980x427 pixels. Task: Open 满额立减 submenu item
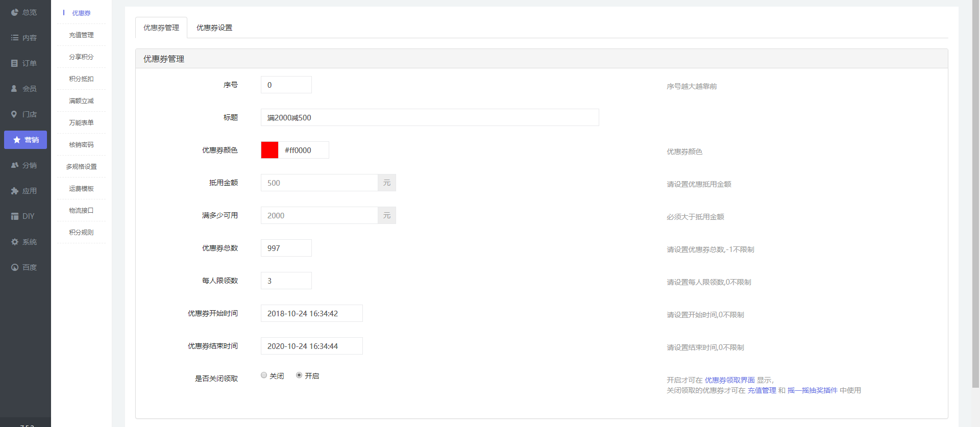pyautogui.click(x=81, y=101)
